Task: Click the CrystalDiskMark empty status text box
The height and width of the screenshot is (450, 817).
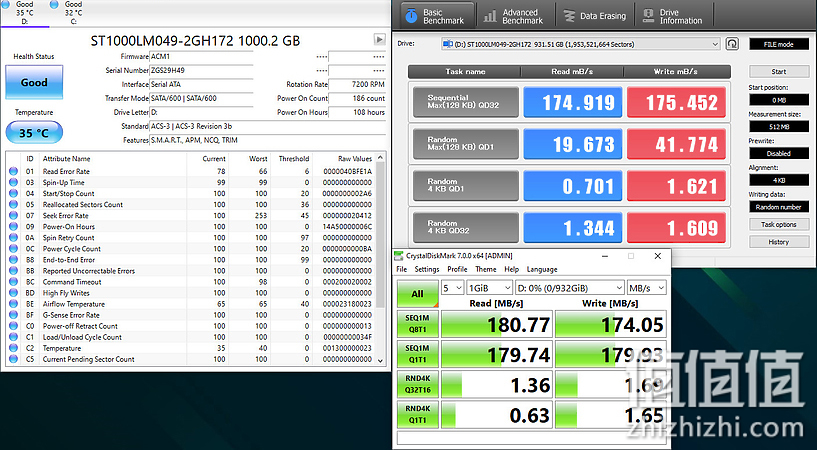Action: 532,438
